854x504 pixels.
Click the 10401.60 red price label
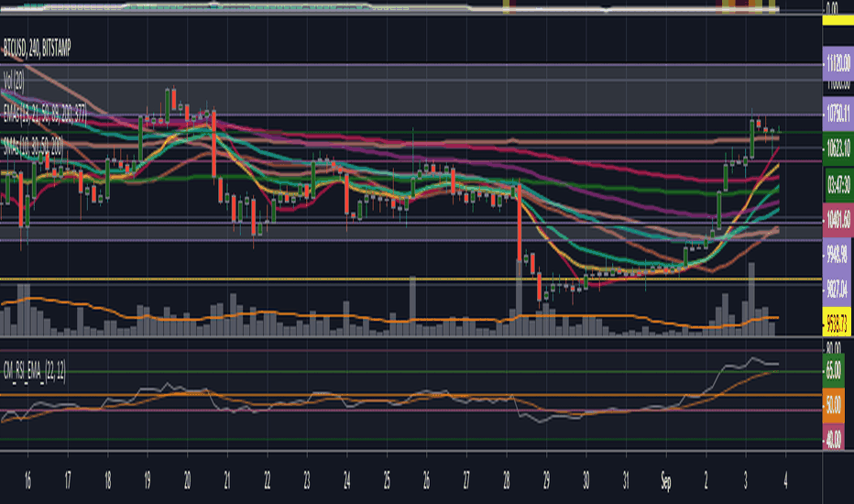pos(838,220)
